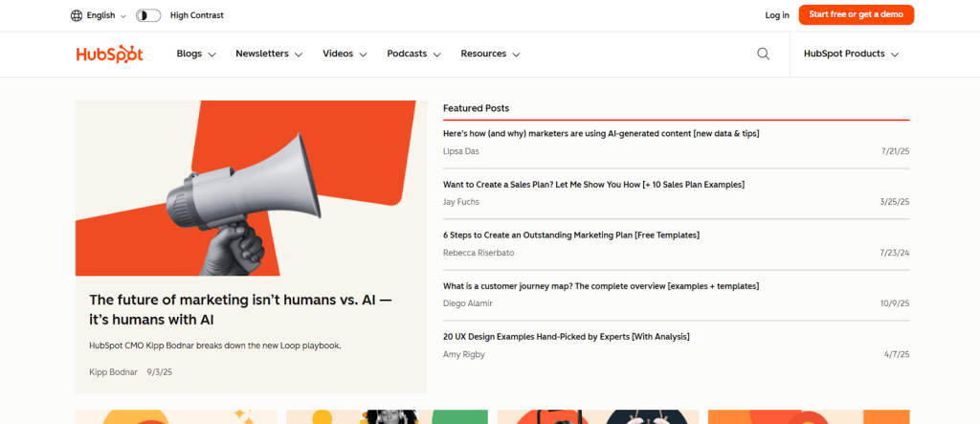Open the Outstanding Marketing Plan post
980x424 pixels.
571,235
